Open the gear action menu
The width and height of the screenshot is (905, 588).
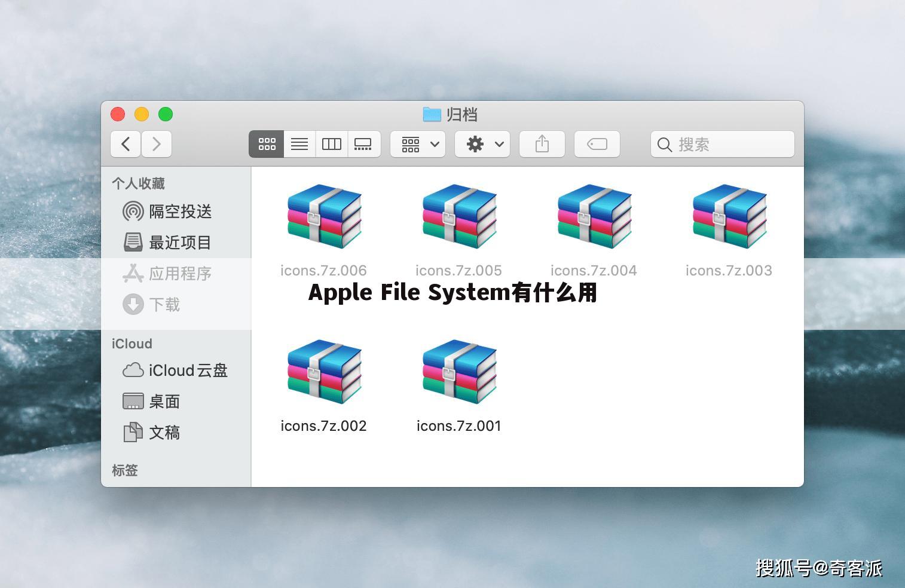point(482,144)
